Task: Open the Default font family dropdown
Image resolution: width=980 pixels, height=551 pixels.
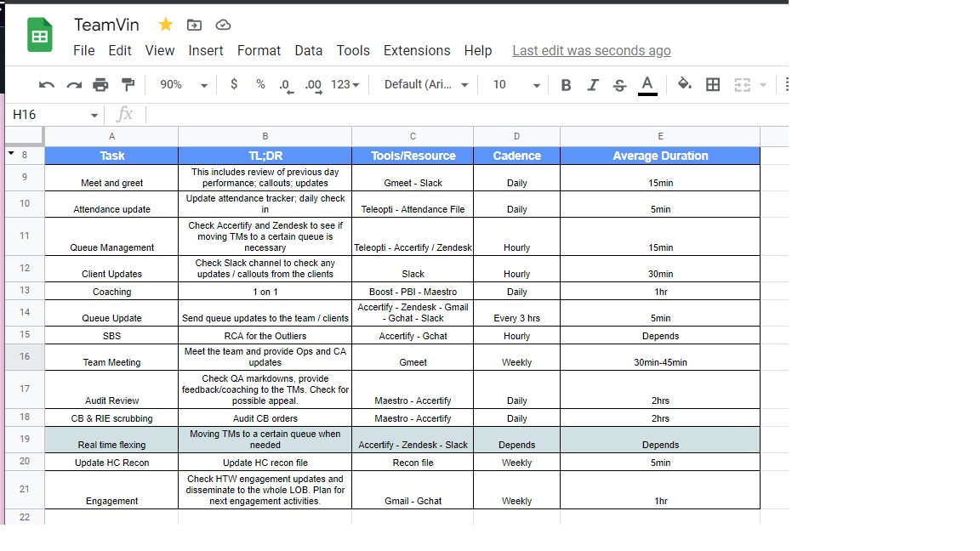Action: (x=425, y=84)
